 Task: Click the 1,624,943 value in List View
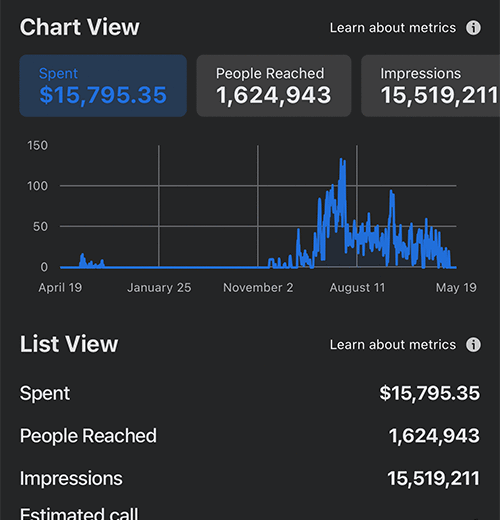tap(434, 436)
